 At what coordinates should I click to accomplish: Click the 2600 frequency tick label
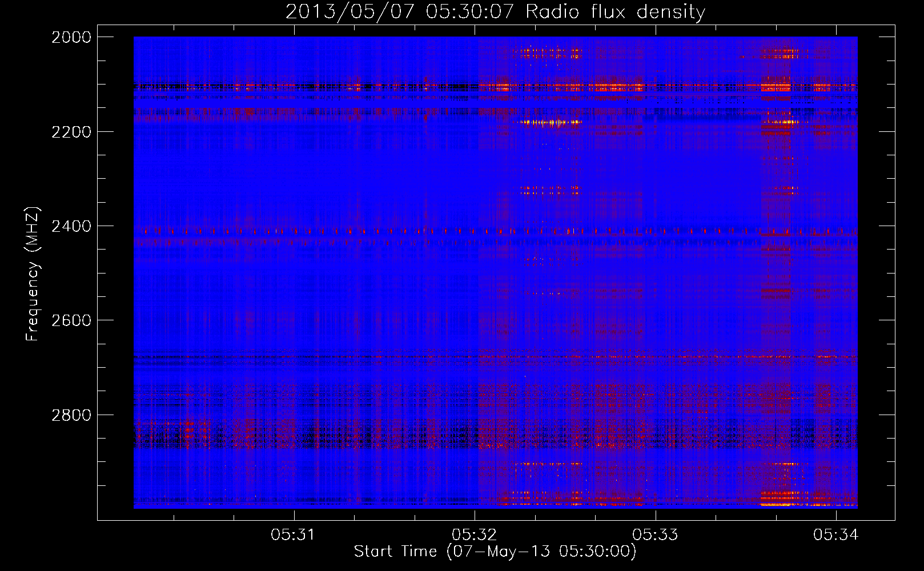(71, 320)
